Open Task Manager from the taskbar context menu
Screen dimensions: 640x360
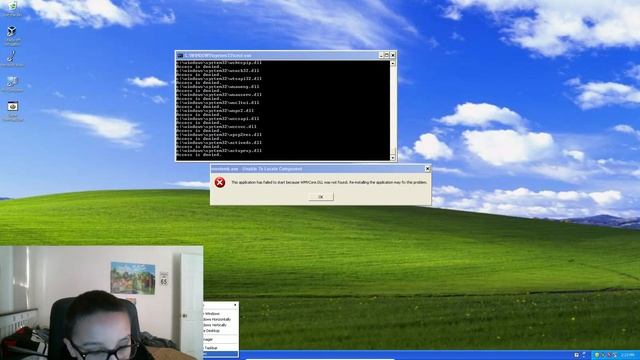(x=220, y=339)
